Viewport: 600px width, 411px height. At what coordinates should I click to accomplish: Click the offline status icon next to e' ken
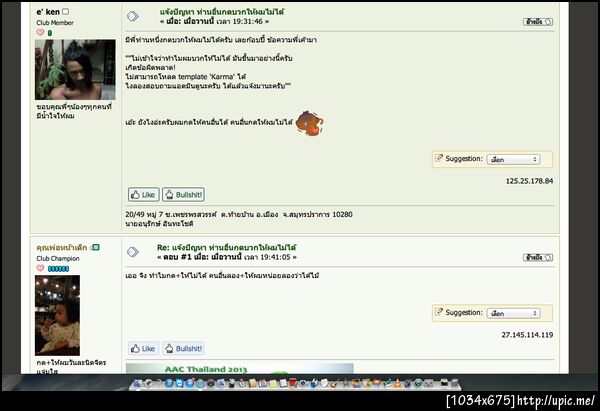click(x=65, y=11)
